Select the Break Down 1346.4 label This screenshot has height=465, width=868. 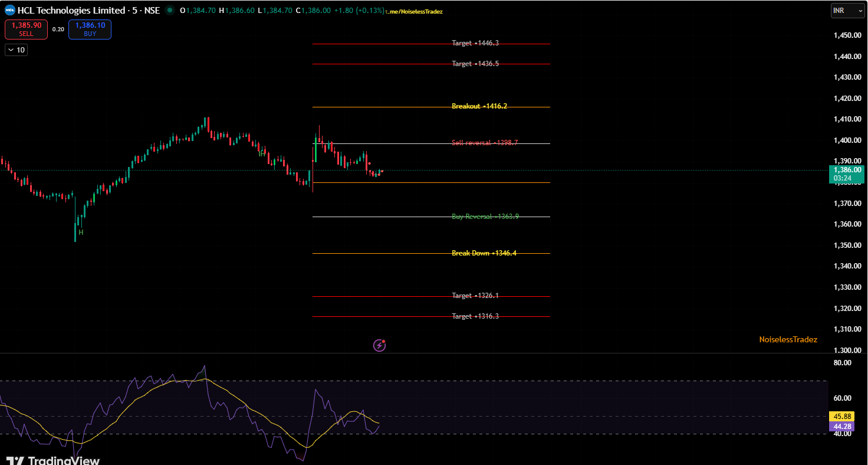tap(484, 253)
